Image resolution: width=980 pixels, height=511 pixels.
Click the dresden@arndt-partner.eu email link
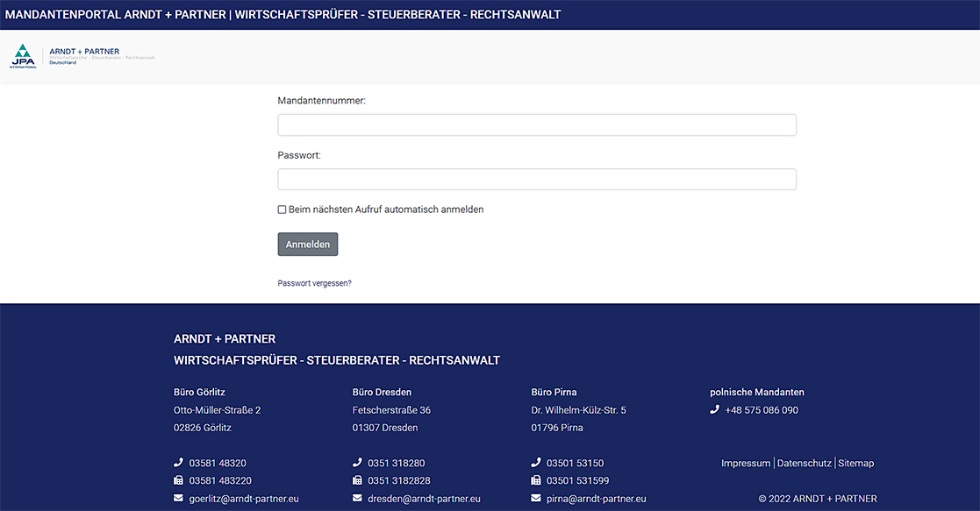click(x=424, y=499)
